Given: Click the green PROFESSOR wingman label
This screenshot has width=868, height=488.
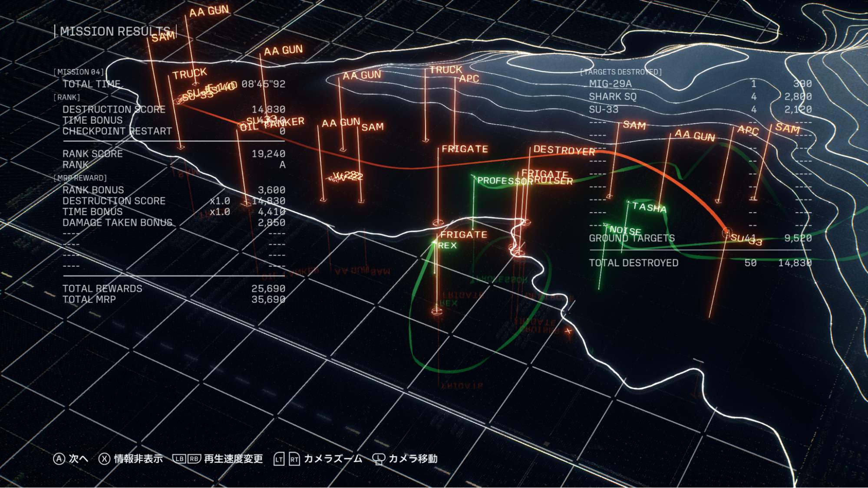Looking at the screenshot, I should coord(505,181).
